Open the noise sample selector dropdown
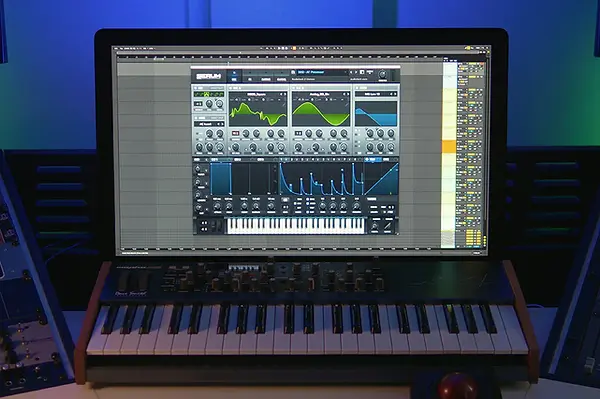This screenshot has width=600, height=399. coord(207,124)
